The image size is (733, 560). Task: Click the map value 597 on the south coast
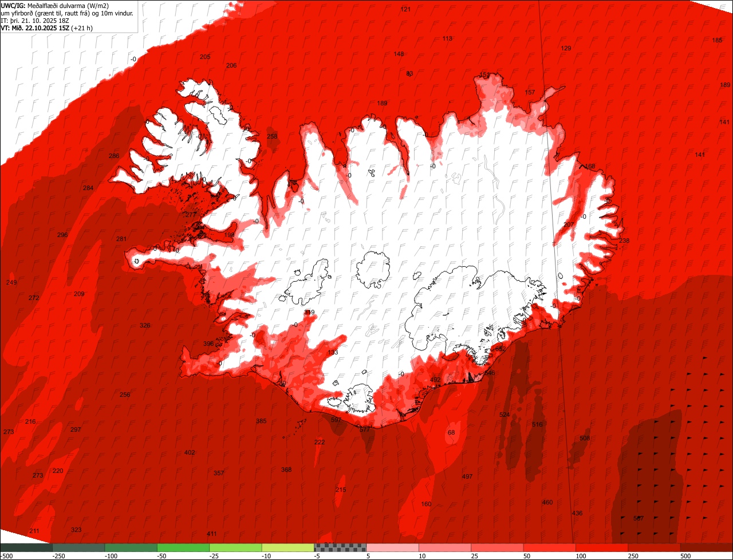[336, 420]
